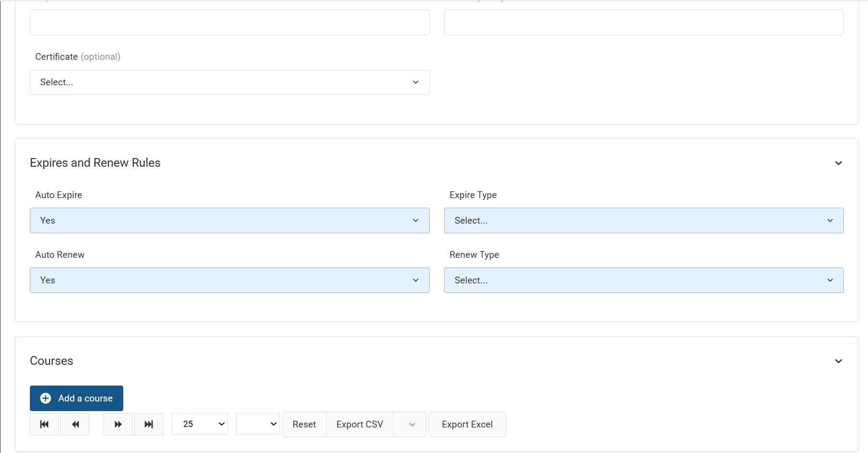Screen dimensions: 868x453
Task: Jump to last page of courses
Action: pyautogui.click(x=149, y=424)
